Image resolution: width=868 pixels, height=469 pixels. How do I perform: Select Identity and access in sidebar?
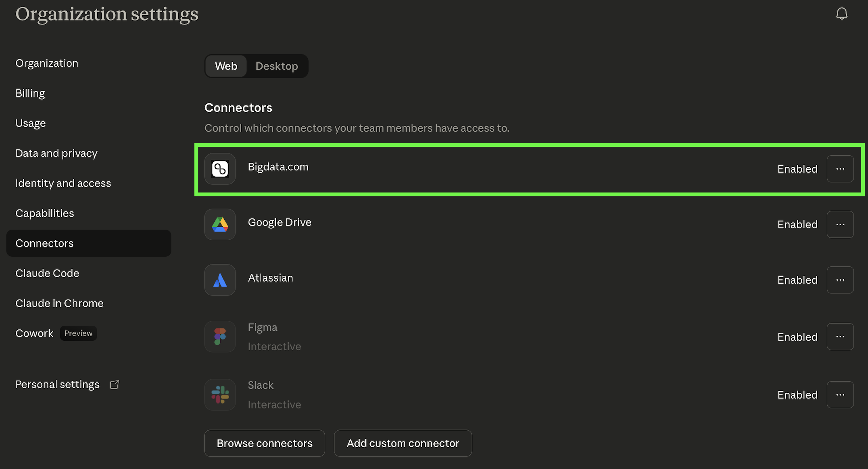coord(63,183)
